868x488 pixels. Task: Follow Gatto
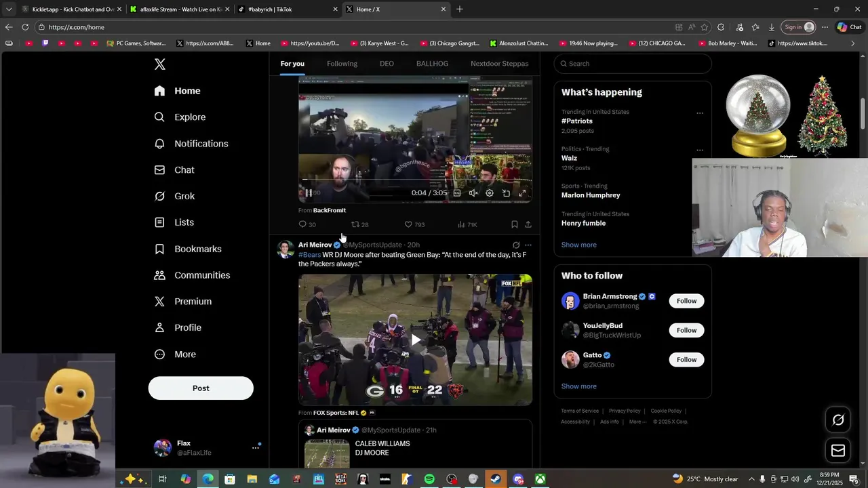tap(686, 360)
